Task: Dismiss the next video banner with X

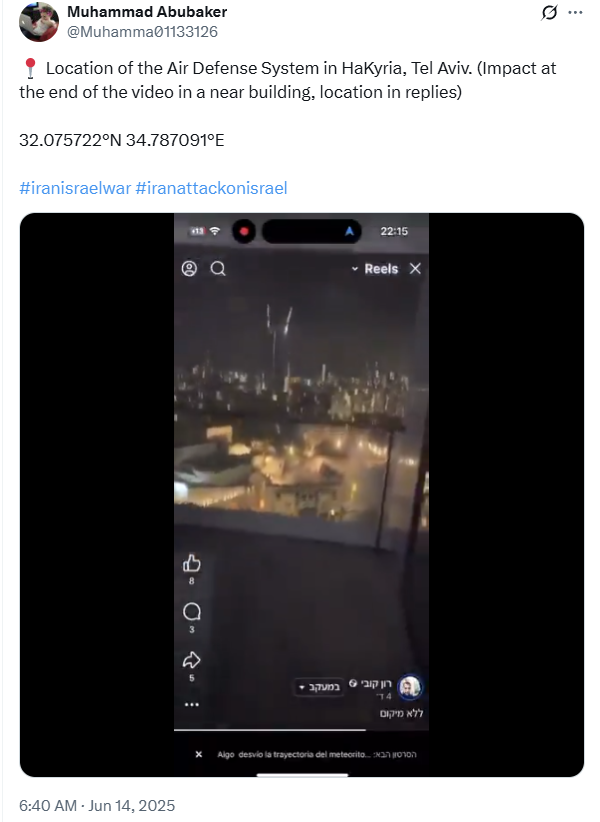Action: pos(199,754)
